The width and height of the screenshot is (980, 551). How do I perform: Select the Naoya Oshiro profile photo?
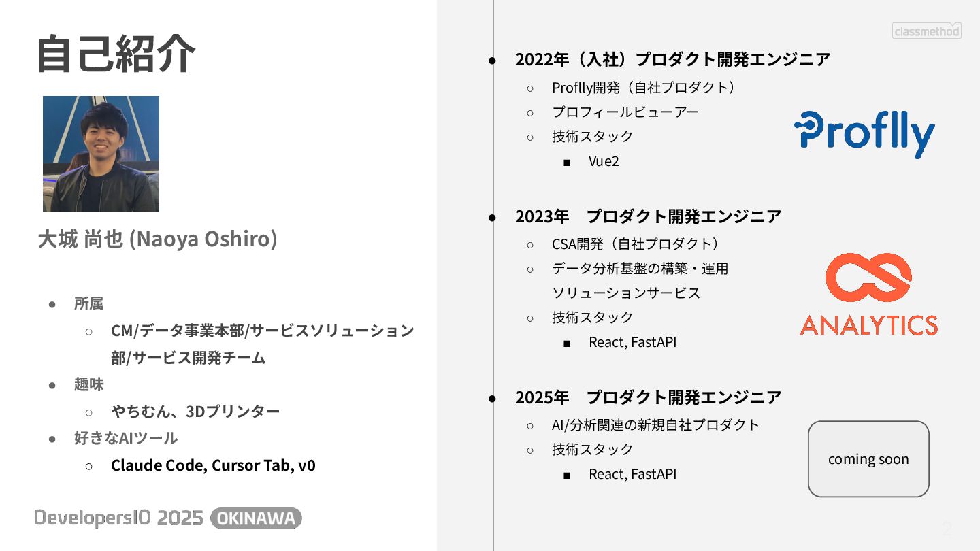pyautogui.click(x=101, y=154)
